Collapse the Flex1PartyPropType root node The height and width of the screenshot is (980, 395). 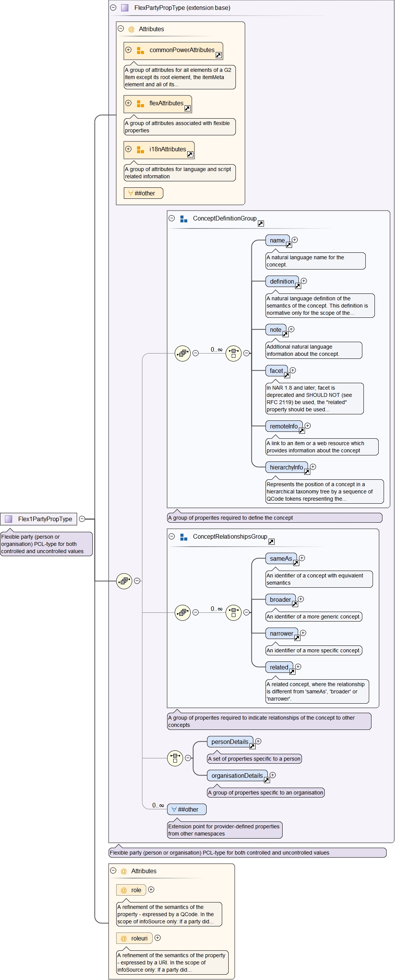point(82,519)
